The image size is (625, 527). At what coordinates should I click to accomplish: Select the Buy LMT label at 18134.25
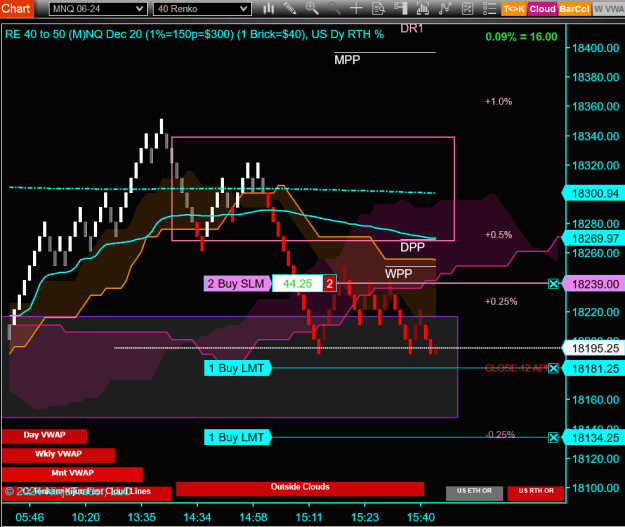(x=238, y=438)
